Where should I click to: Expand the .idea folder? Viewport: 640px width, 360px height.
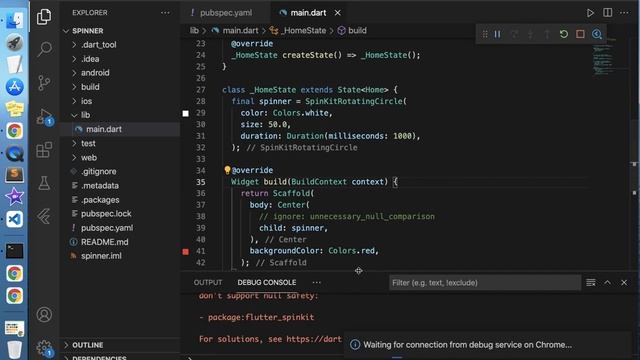(120, 59)
